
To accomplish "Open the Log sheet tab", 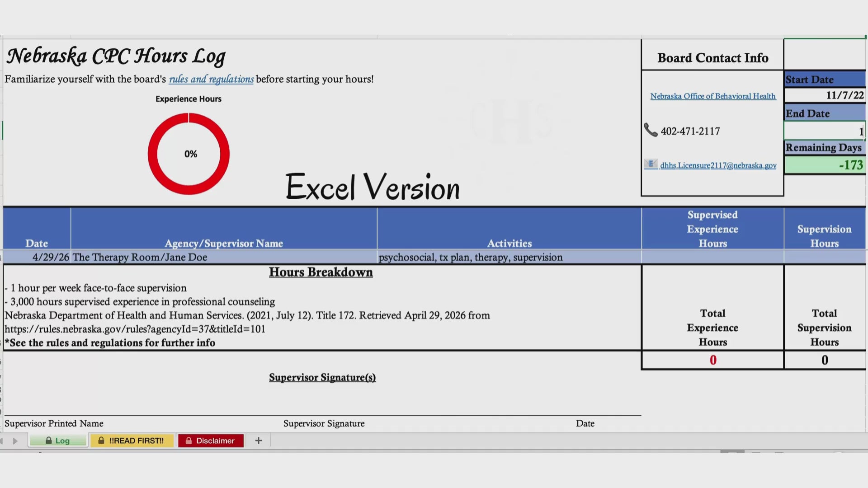I will [58, 441].
